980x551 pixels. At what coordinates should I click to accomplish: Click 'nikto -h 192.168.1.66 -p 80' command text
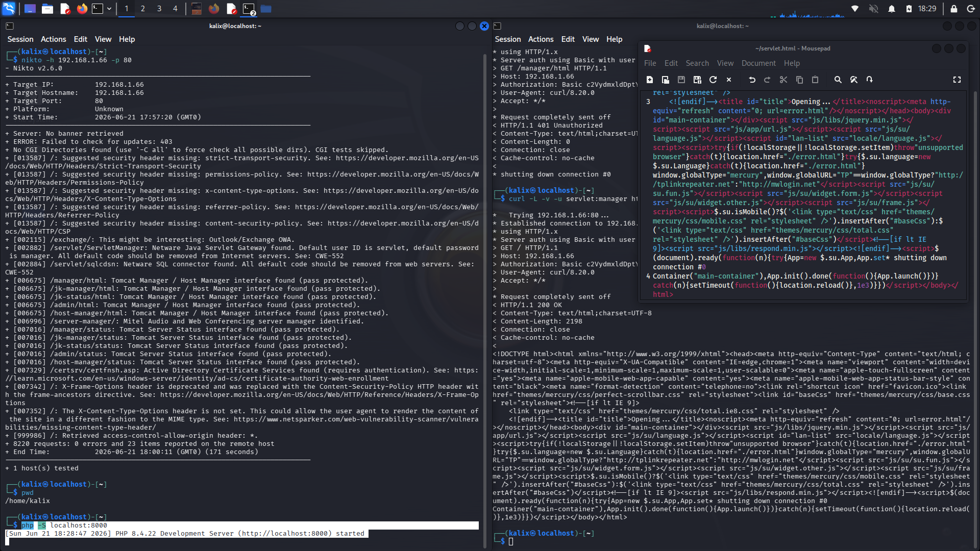[x=77, y=60]
